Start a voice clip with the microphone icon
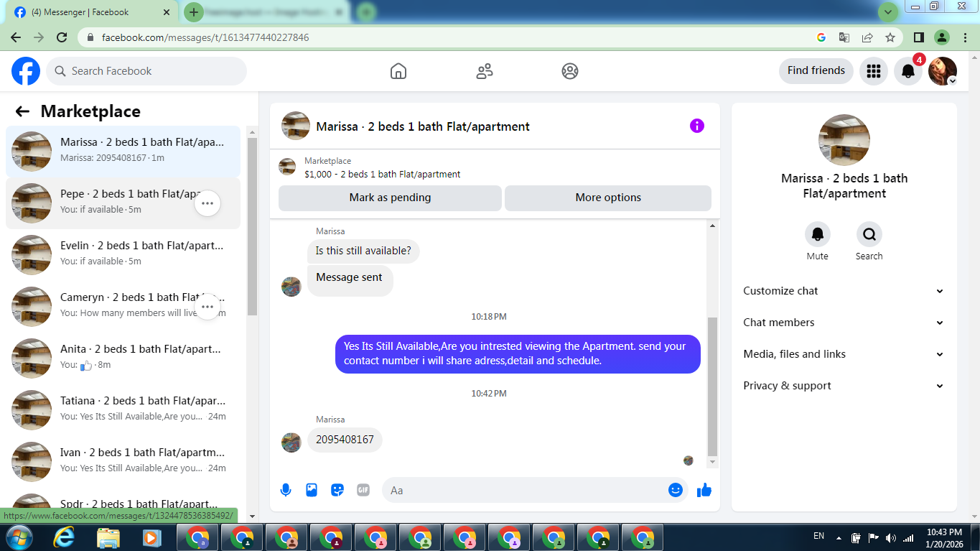 (x=286, y=490)
